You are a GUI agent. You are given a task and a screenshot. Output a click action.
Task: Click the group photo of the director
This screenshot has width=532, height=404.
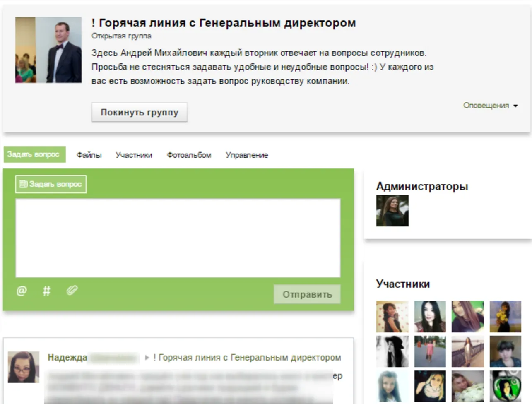[48, 50]
